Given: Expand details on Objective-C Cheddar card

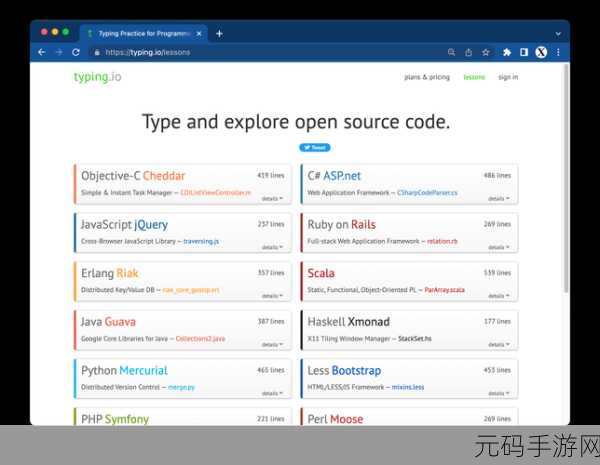Looking at the screenshot, I should click(272, 199).
